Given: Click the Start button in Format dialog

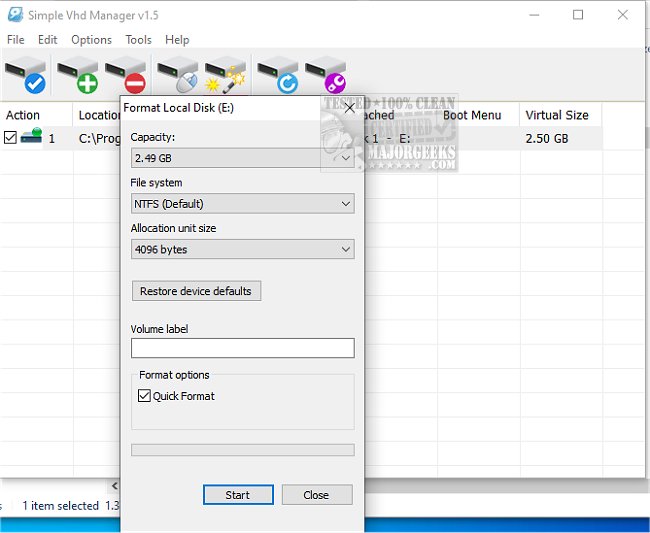Looking at the screenshot, I should pos(238,495).
